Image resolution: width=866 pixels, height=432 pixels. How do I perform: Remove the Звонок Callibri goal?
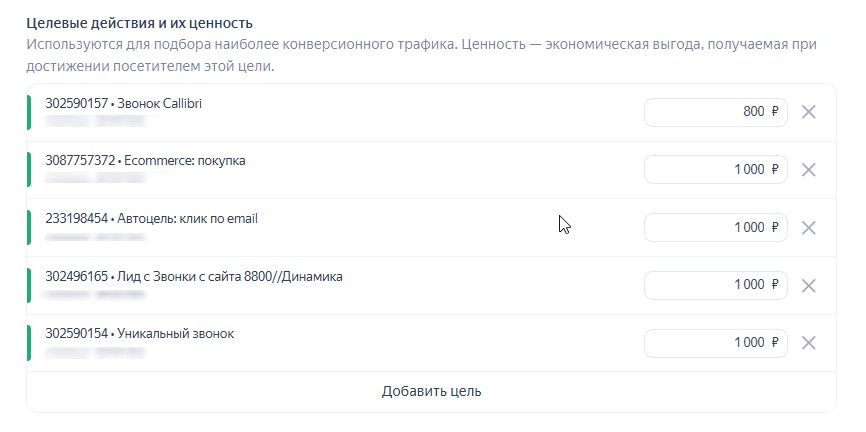coord(809,112)
